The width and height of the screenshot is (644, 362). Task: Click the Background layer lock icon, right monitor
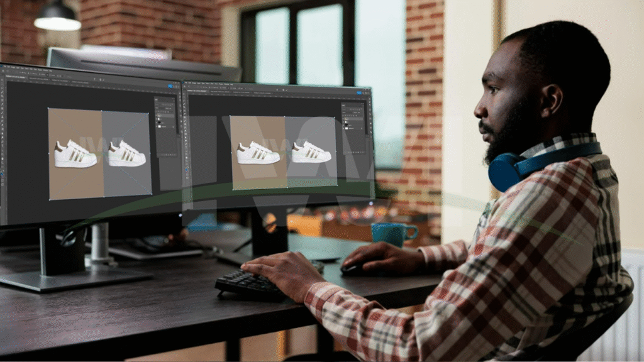coord(362,128)
